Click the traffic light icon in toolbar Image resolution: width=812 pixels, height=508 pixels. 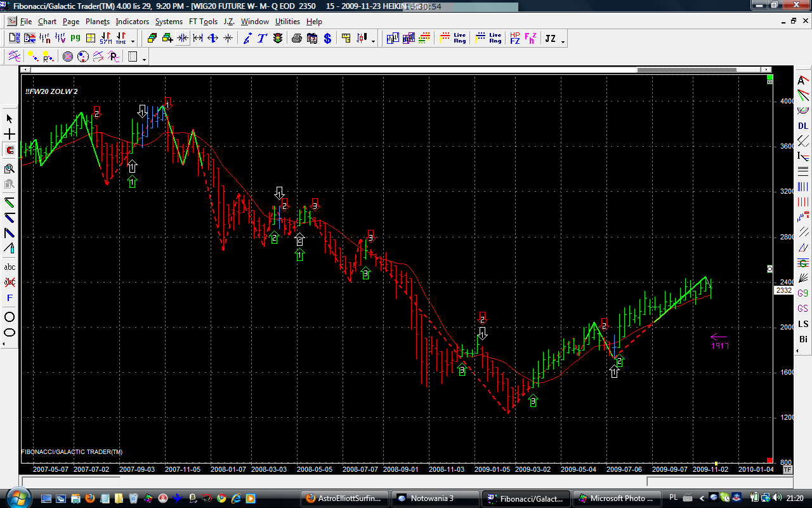coord(278,39)
